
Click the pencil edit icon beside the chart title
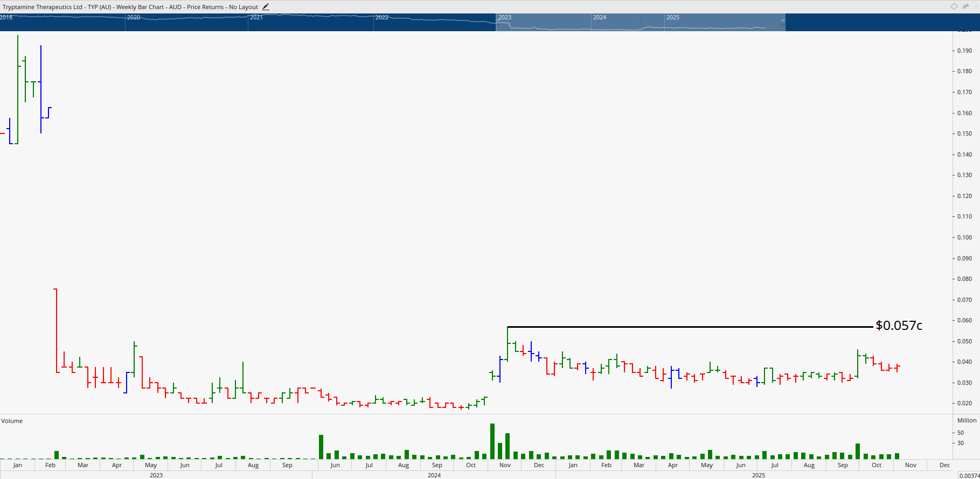pos(266,7)
